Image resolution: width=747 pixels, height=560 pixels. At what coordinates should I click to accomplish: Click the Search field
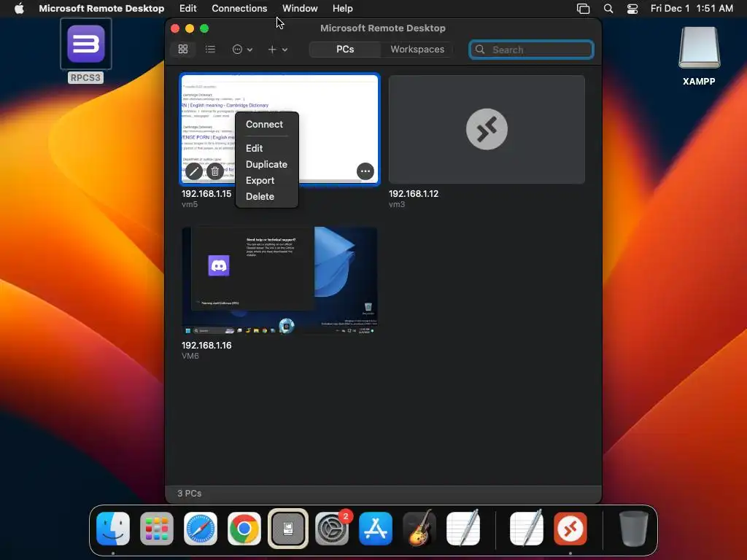(531, 50)
